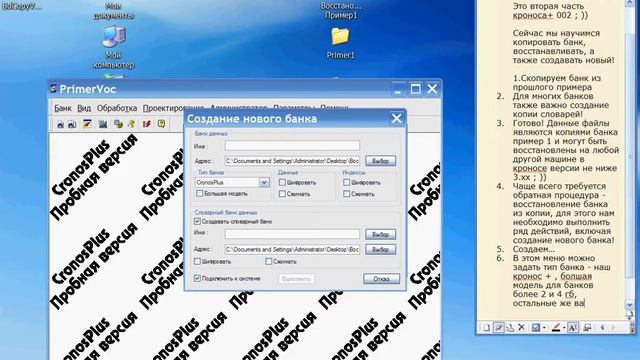Click the font A icon in notes toolbar
640x360 pixels.
pyautogui.click(x=573, y=327)
